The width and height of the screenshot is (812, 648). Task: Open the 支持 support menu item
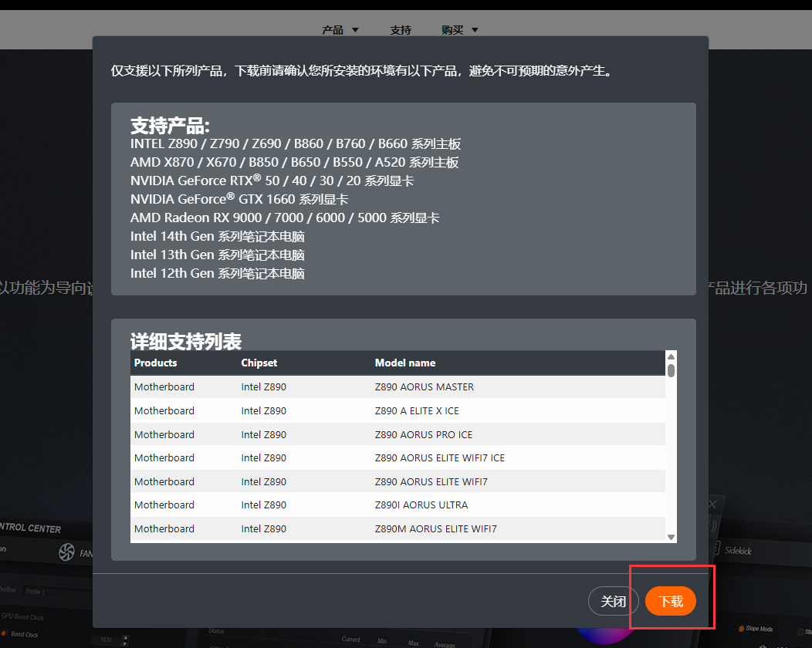pos(401,30)
